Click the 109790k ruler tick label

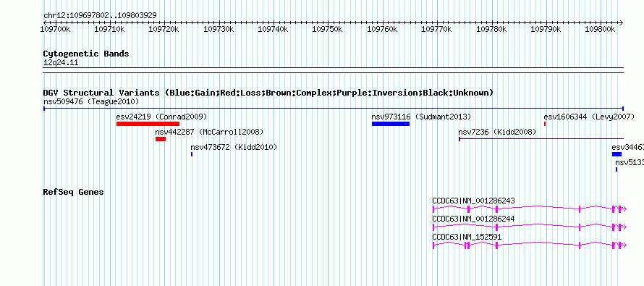click(x=546, y=29)
